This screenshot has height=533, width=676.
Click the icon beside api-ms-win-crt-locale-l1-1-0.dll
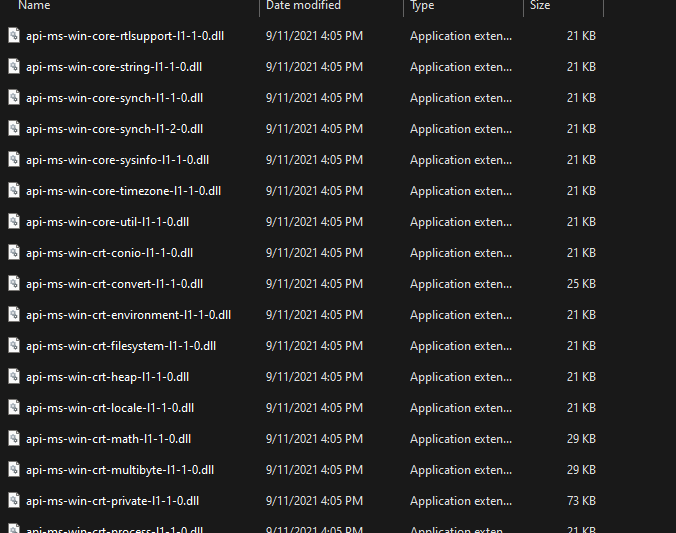[x=14, y=408]
